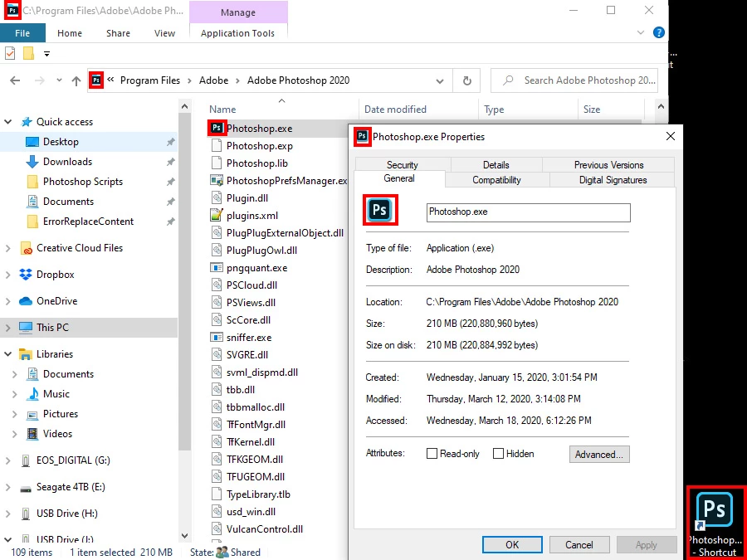Open the Security tab in Properties
Viewport: 747px width, 560px height.
403,165
